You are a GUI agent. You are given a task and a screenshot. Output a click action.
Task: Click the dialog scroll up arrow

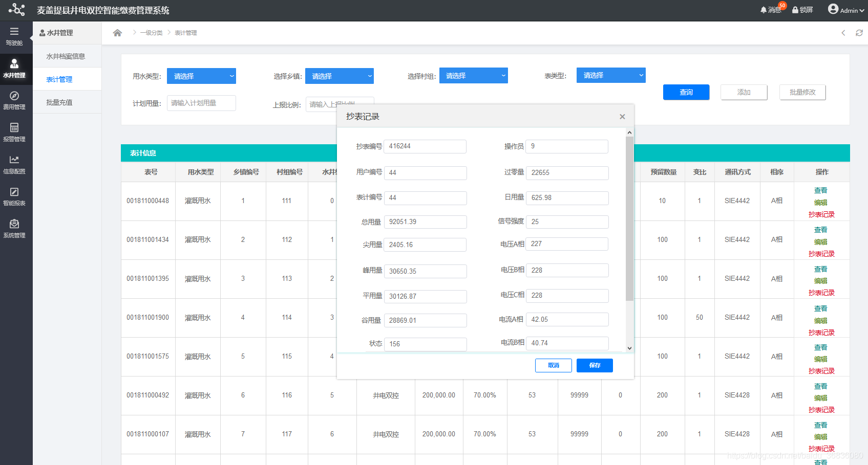[629, 132]
